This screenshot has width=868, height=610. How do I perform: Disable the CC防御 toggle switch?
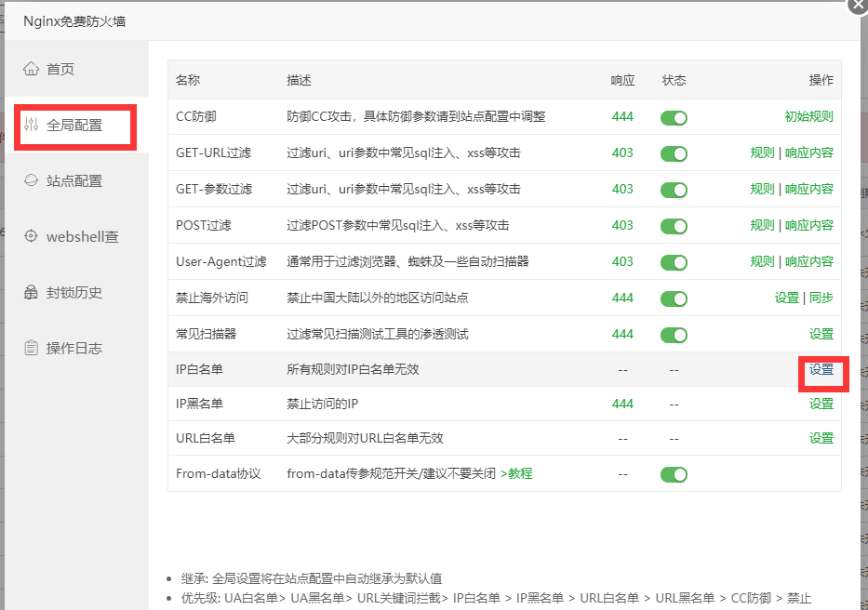tap(674, 118)
